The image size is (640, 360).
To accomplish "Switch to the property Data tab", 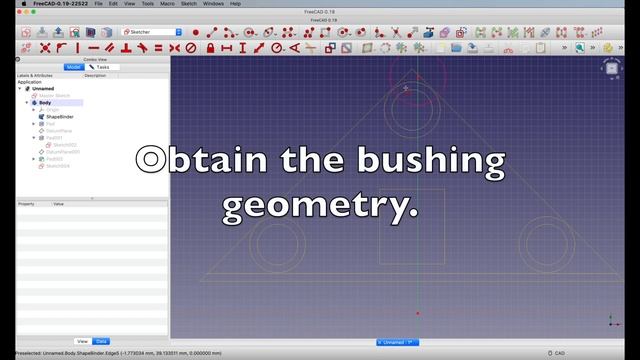I will pos(101,341).
